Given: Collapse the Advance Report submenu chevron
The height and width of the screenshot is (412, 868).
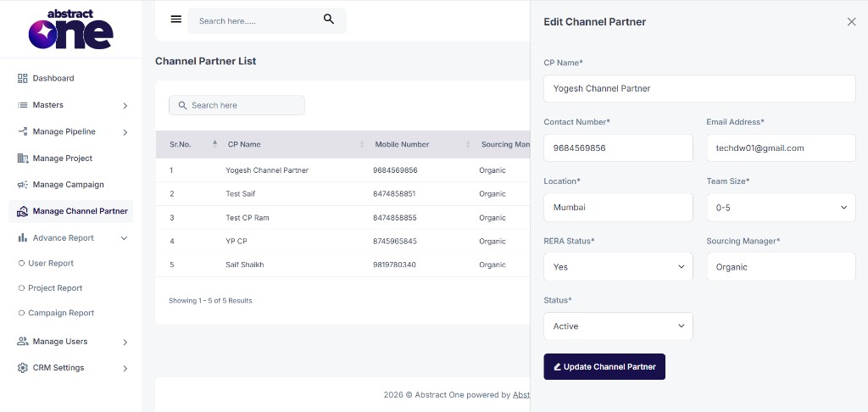Looking at the screenshot, I should tap(124, 238).
